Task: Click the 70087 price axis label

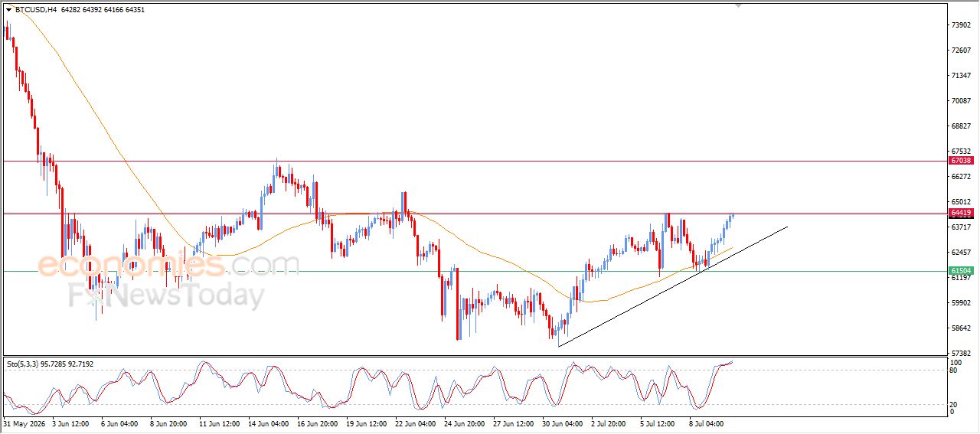Action: click(960, 101)
